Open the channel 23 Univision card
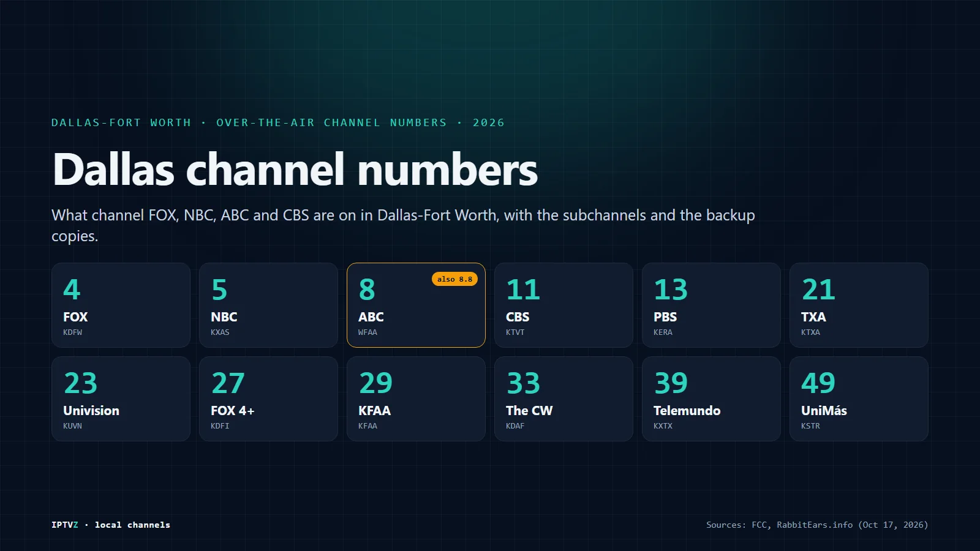980x551 pixels. pyautogui.click(x=121, y=399)
